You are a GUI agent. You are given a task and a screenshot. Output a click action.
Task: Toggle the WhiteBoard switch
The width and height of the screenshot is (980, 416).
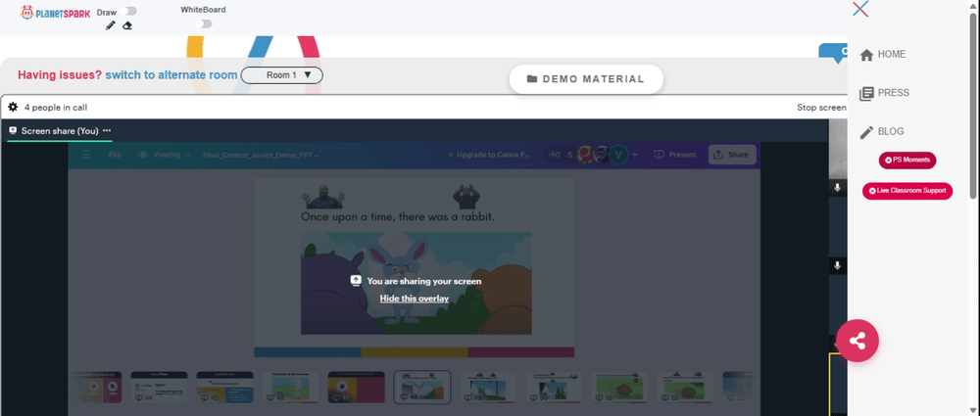tap(203, 23)
